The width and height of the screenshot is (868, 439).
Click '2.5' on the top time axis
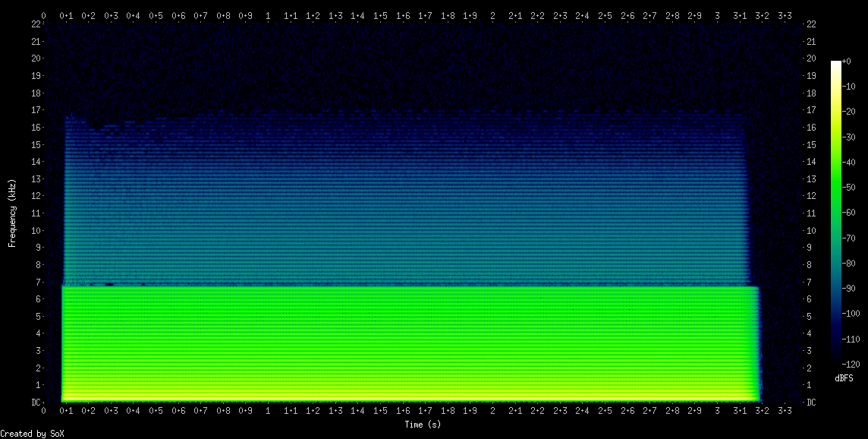click(x=605, y=16)
